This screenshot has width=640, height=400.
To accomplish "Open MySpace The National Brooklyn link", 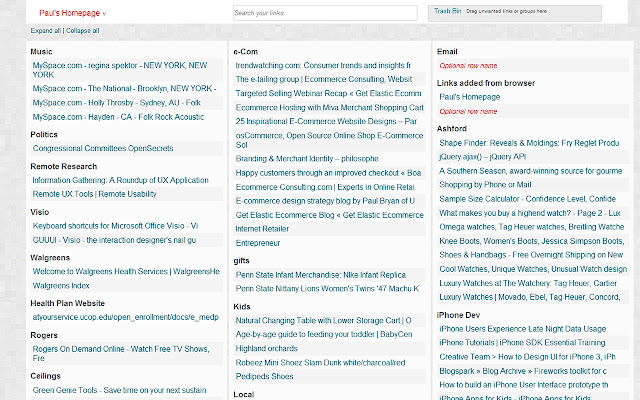I will click(124, 89).
